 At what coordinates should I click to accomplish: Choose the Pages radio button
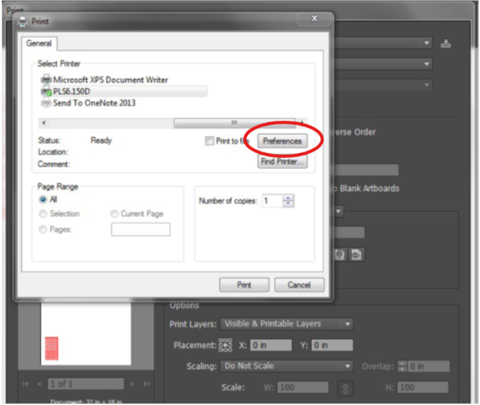[43, 229]
